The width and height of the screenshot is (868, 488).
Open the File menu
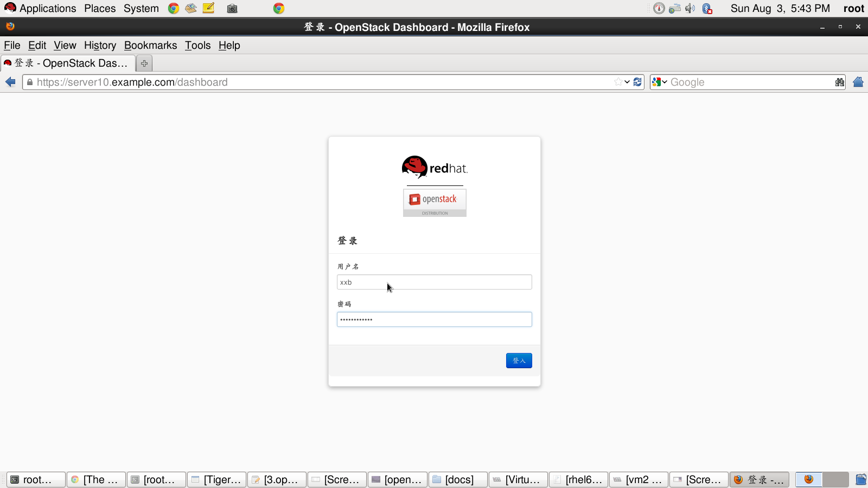coord(12,46)
